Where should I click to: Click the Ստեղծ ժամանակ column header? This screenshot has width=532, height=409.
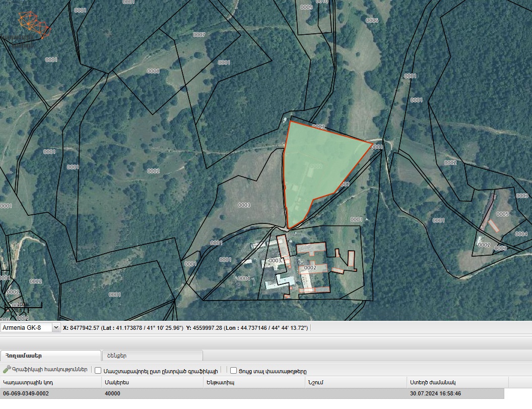457,382
